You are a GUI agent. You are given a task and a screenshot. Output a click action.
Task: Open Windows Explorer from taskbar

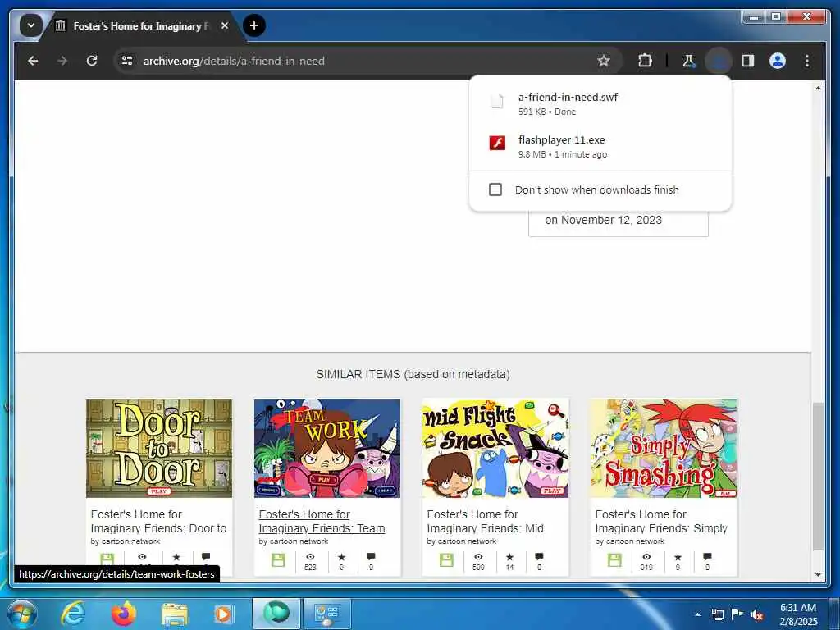pos(174,614)
